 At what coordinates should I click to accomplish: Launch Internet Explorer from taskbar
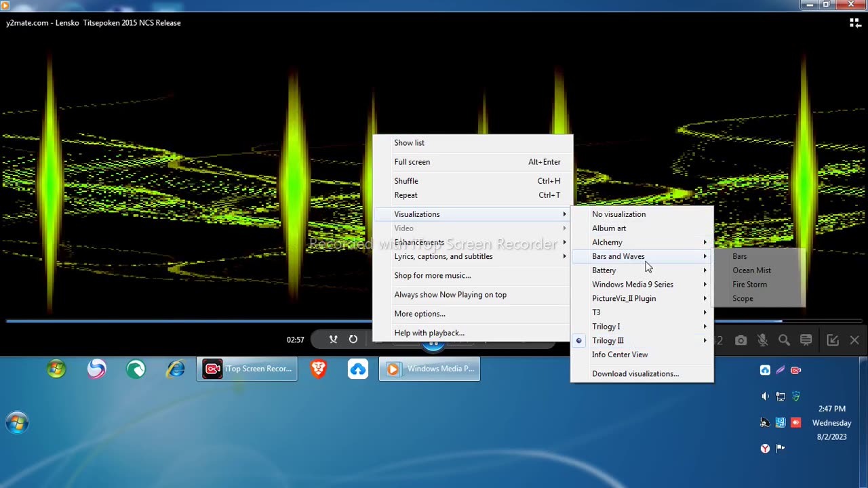click(x=176, y=369)
